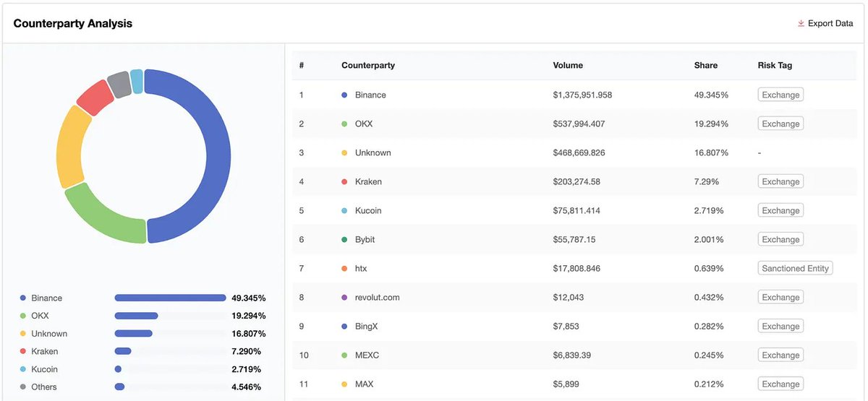Click Others legend color dot below chart

(23, 387)
